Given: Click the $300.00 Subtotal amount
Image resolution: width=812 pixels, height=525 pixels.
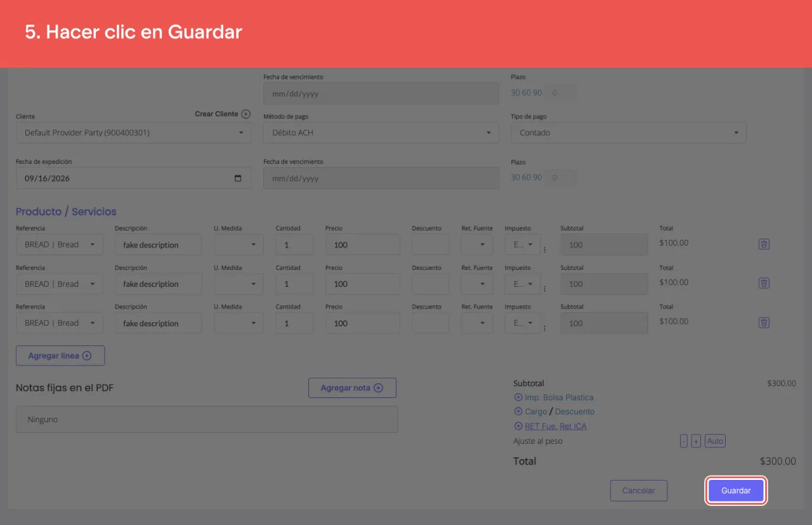Looking at the screenshot, I should pos(782,383).
